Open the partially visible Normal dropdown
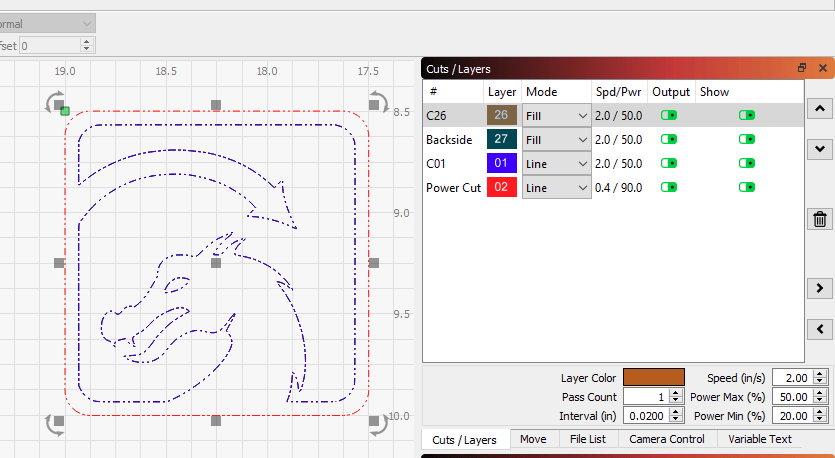 tap(47, 24)
